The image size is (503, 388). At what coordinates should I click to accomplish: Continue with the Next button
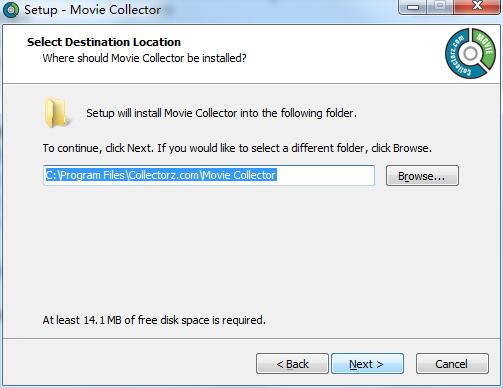367,364
